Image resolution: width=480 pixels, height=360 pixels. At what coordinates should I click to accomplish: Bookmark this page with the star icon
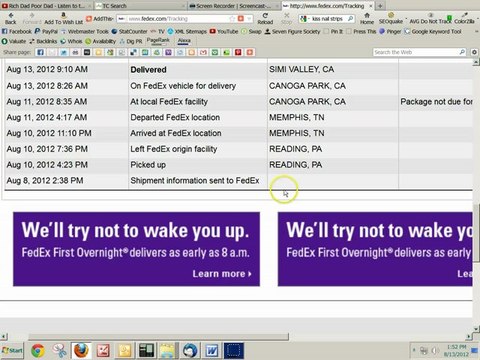pos(232,19)
